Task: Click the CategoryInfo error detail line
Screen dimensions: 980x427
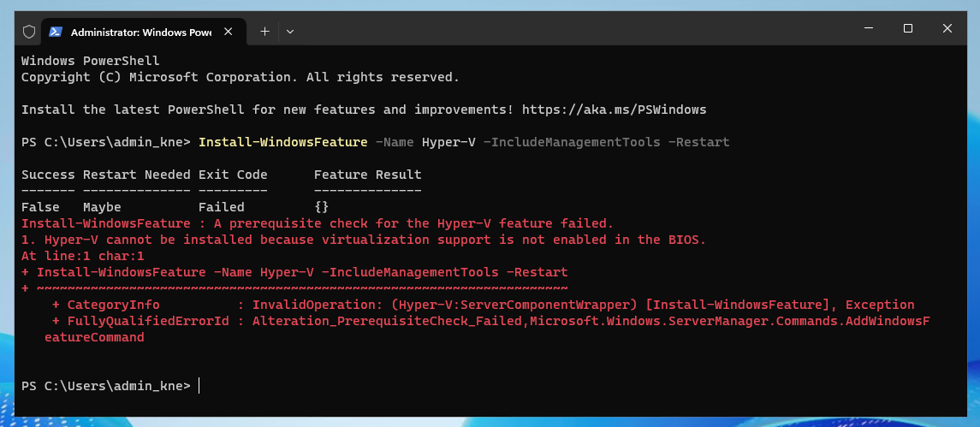Action: [483, 305]
